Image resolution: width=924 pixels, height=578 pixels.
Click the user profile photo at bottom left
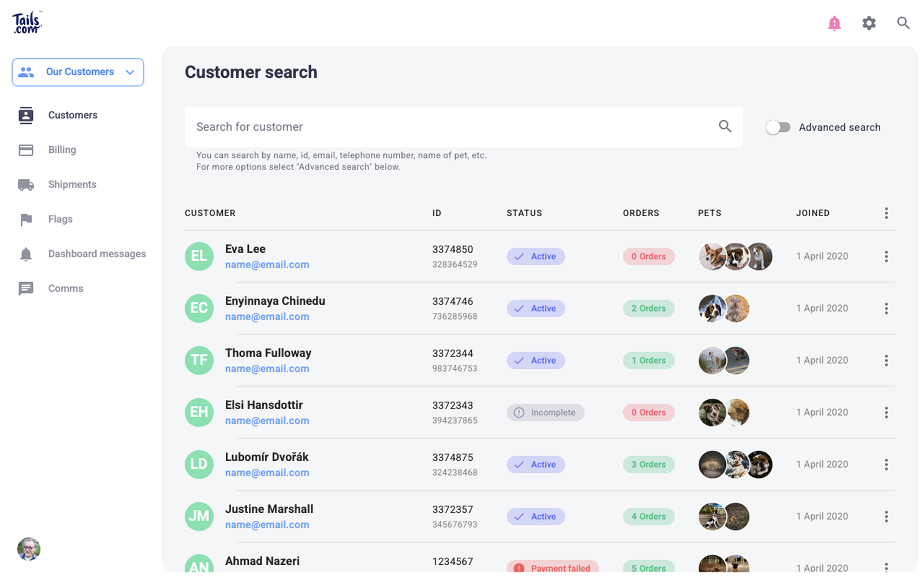29,549
